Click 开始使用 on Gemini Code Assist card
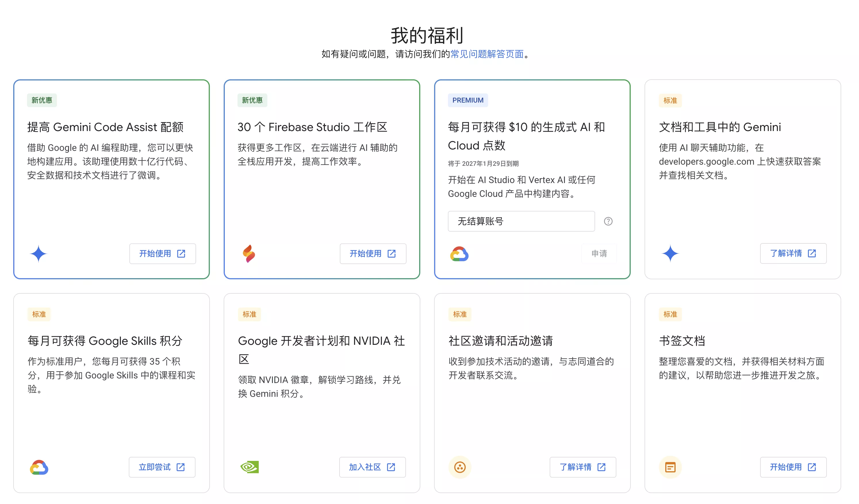 163,253
